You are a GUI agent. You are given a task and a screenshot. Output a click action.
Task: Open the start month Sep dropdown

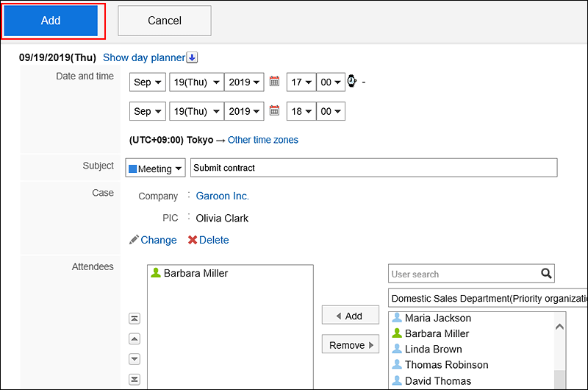tap(148, 82)
